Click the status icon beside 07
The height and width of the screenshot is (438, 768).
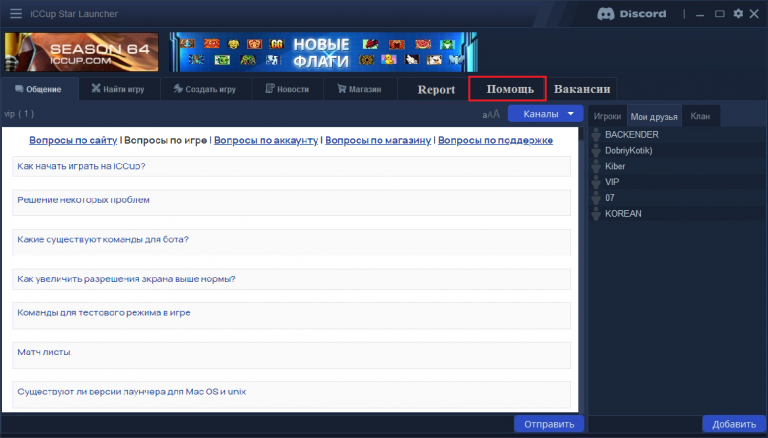596,197
